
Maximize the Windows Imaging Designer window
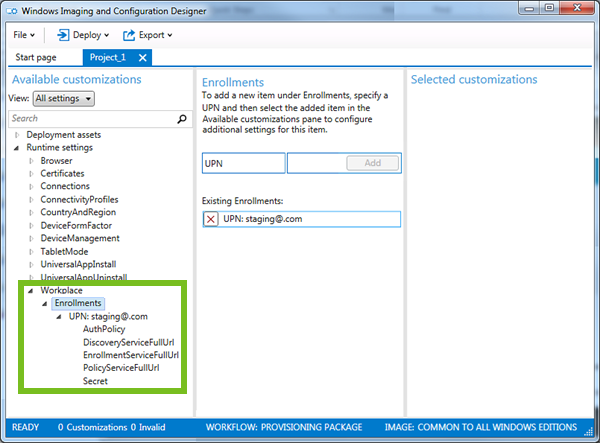(549, 8)
